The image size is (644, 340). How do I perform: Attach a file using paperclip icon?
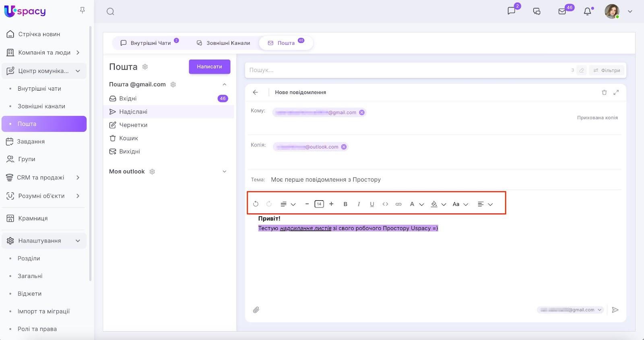click(x=256, y=310)
